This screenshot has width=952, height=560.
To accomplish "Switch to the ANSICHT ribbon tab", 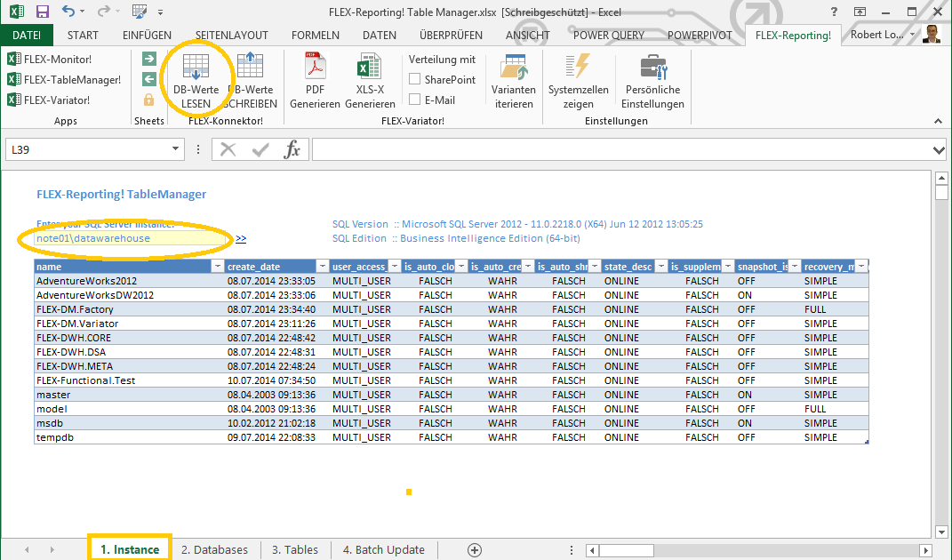I will [x=528, y=36].
